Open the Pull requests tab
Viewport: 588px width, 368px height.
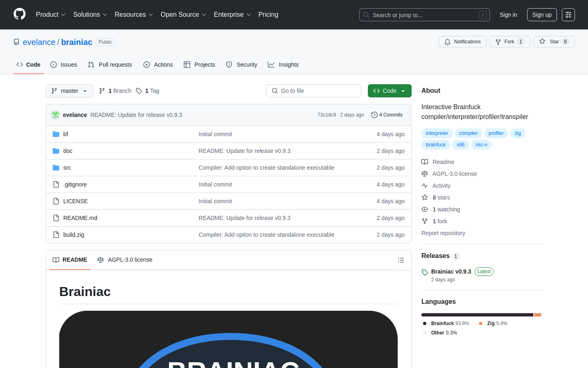[110, 65]
